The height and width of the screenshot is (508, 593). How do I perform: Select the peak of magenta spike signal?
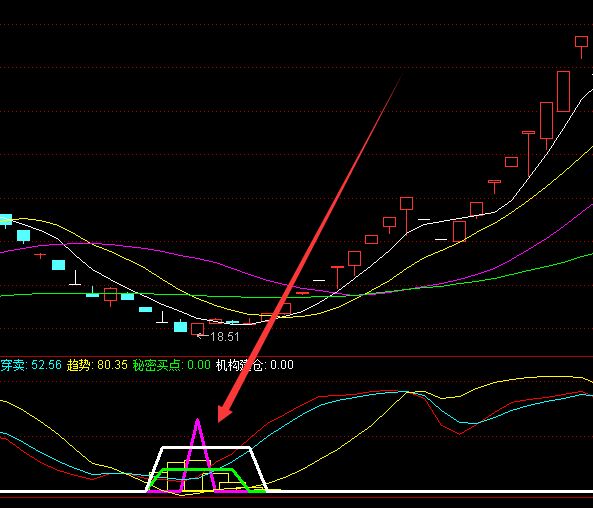[x=197, y=420]
